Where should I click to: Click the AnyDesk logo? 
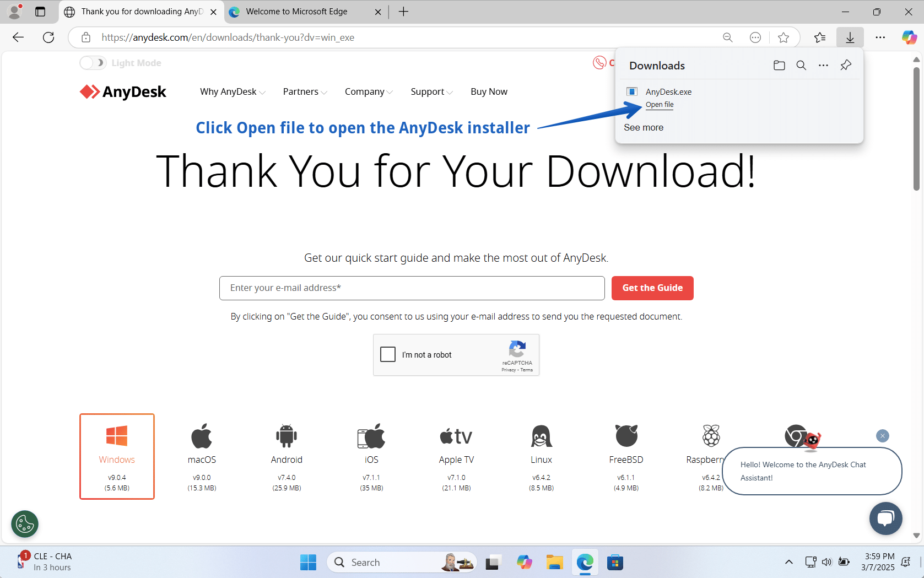coord(123,91)
